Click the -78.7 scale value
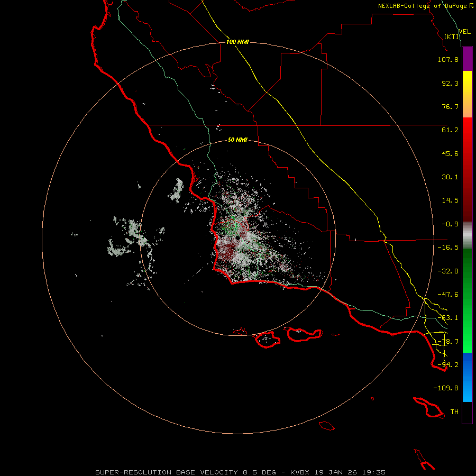The image size is (476, 476). [x=448, y=342]
